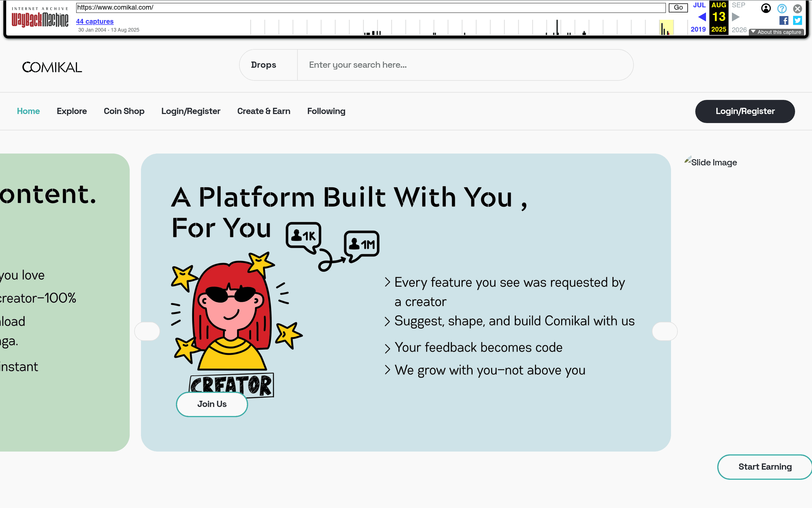Open the Explore nav item
Viewport: 812px width, 508px height.
tap(72, 111)
